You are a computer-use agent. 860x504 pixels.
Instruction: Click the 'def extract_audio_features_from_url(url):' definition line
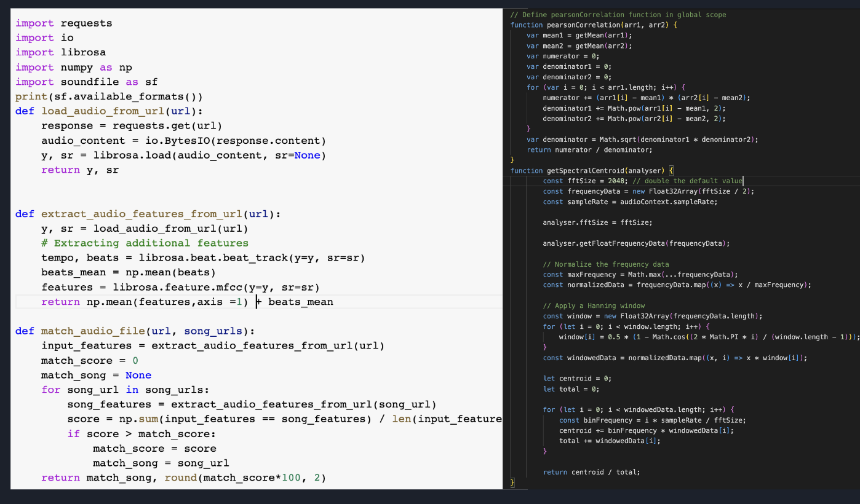148,214
